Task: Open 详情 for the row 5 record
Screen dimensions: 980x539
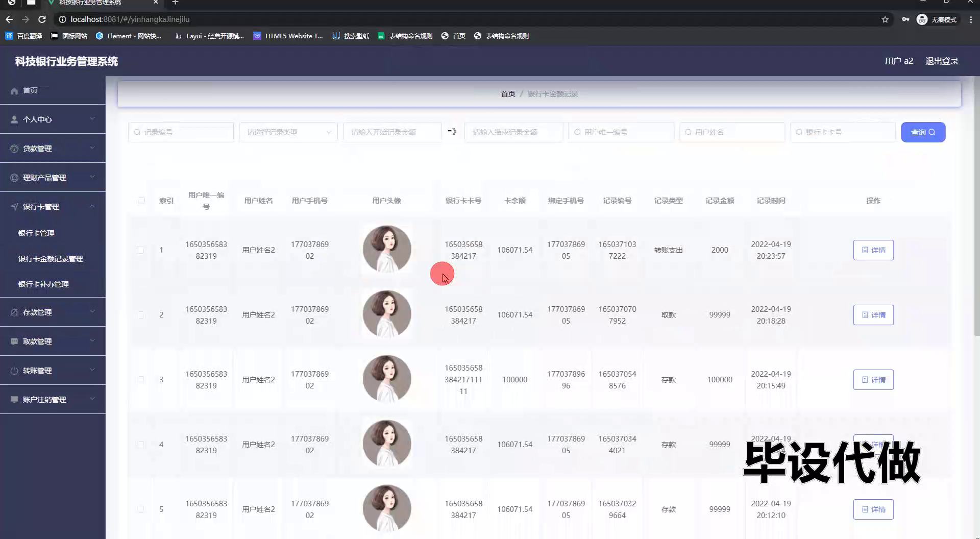Action: [x=873, y=509]
